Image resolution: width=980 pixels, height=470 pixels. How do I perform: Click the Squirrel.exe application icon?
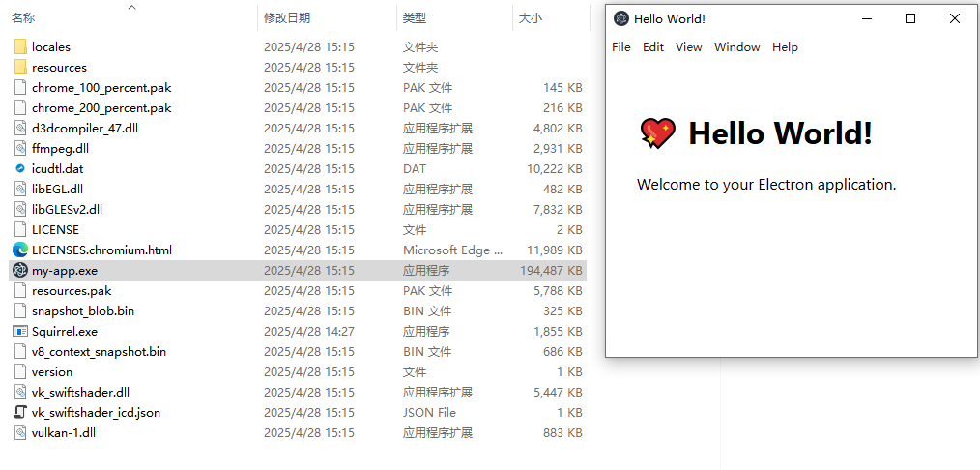click(20, 332)
